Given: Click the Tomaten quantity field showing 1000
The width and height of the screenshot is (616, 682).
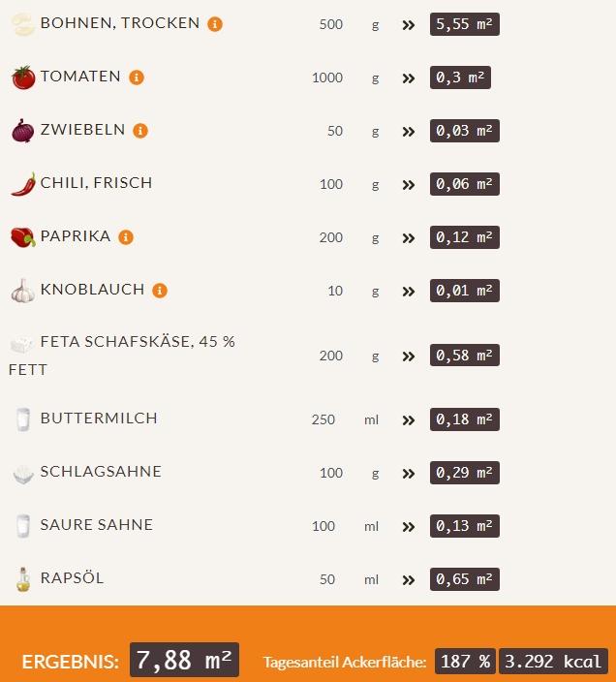Looking at the screenshot, I should coord(327,77).
